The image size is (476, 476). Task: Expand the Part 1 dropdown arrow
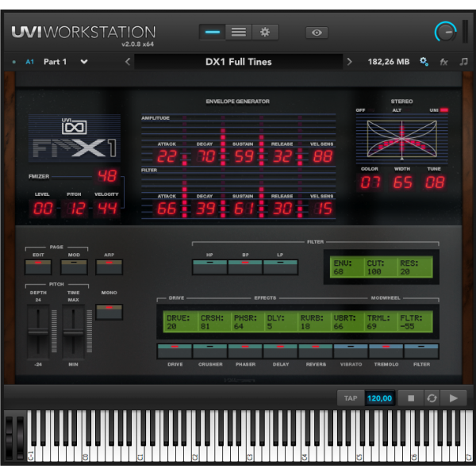click(84, 62)
